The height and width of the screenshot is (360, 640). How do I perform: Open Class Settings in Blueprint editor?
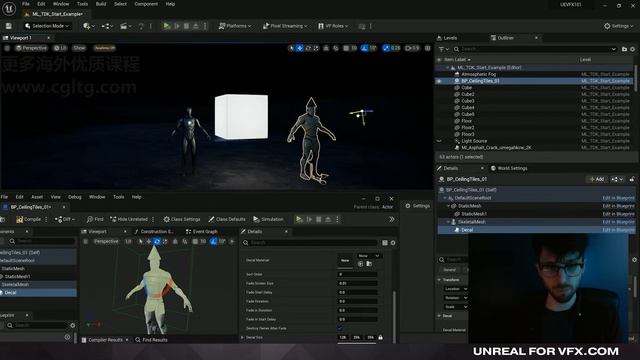182,220
